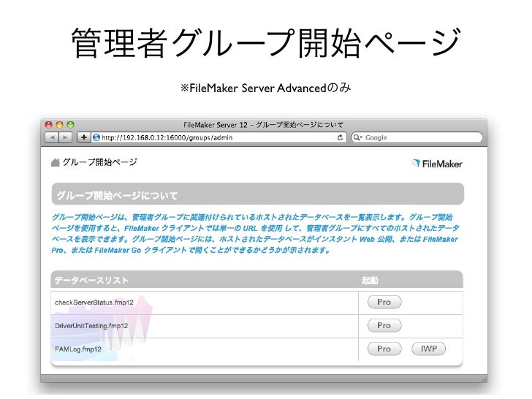Click the plus add-bookmark button
532x399 pixels.
pyautogui.click(x=83, y=137)
